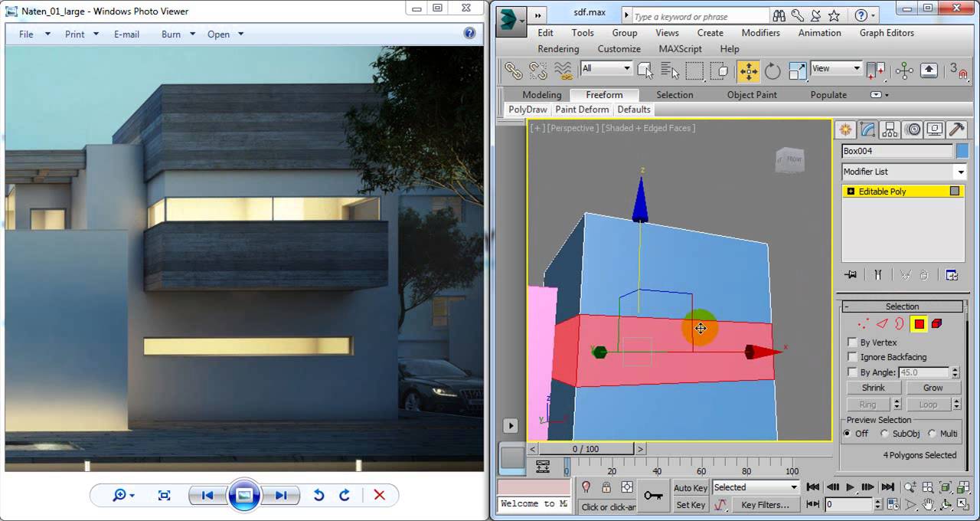The height and width of the screenshot is (521, 980).
Task: Toggle Set Key mode
Action: (690, 505)
